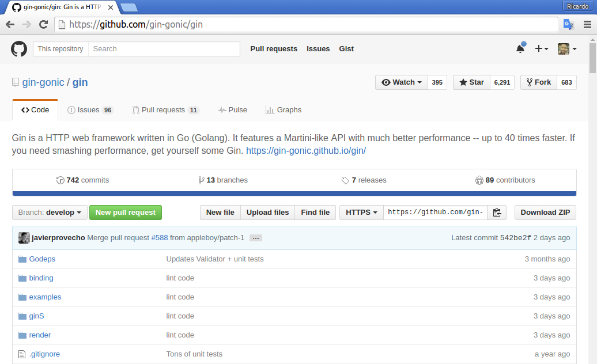
Task: Focus the repository search field
Action: coord(164,49)
